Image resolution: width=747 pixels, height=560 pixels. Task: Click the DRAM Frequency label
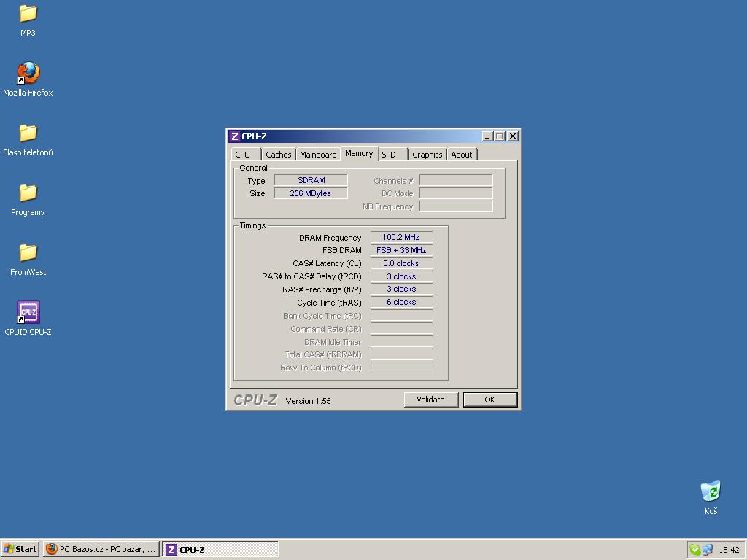point(330,238)
